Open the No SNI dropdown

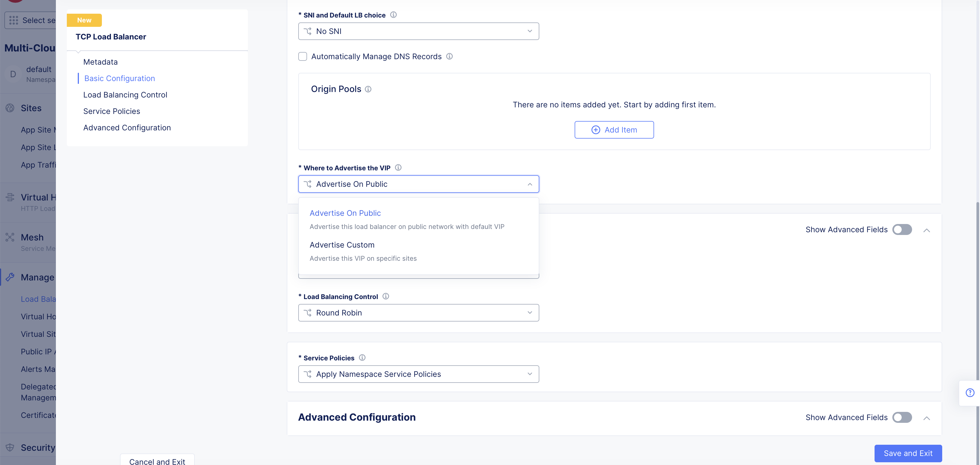pos(418,31)
